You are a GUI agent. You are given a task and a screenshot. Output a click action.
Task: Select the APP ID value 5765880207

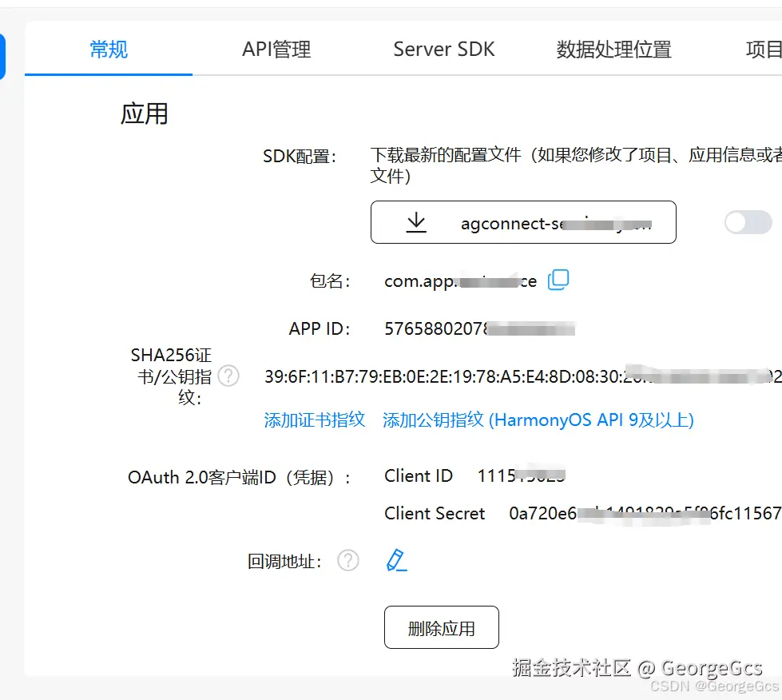click(480, 328)
